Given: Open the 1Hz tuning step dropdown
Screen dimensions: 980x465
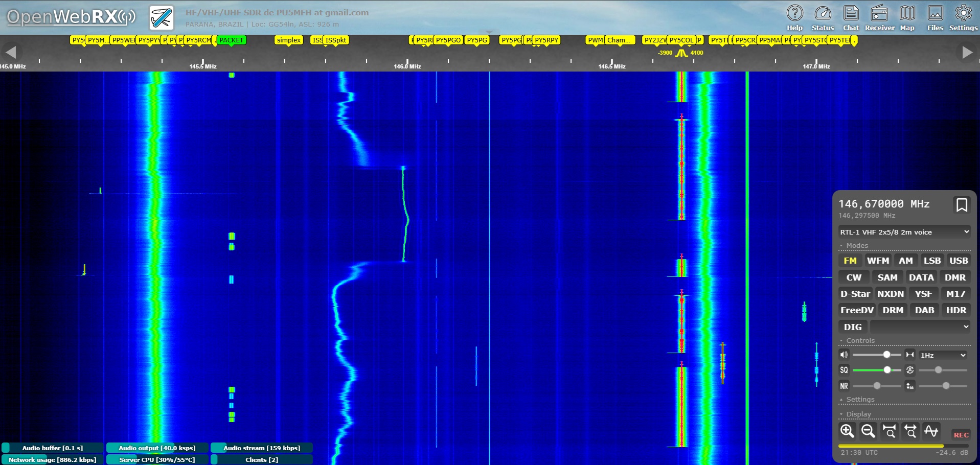Looking at the screenshot, I should tap(943, 355).
